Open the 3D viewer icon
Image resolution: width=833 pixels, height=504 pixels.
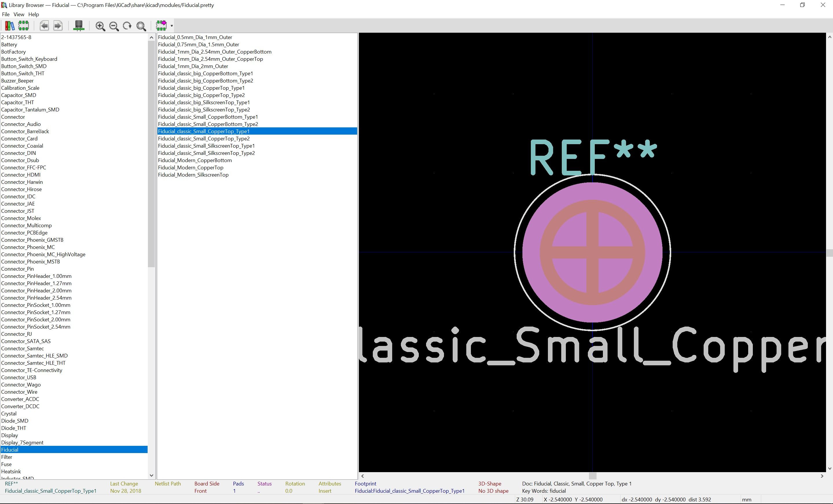pos(79,26)
